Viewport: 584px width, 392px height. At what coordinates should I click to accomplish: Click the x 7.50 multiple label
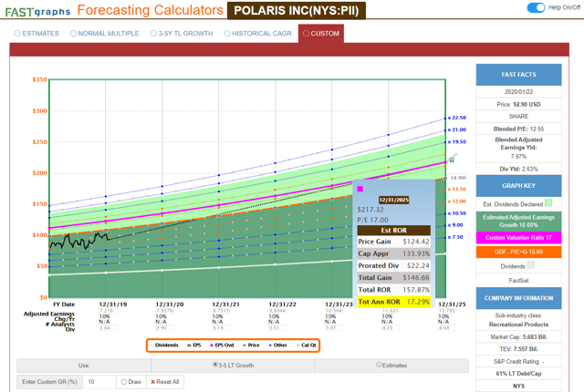(x=455, y=237)
